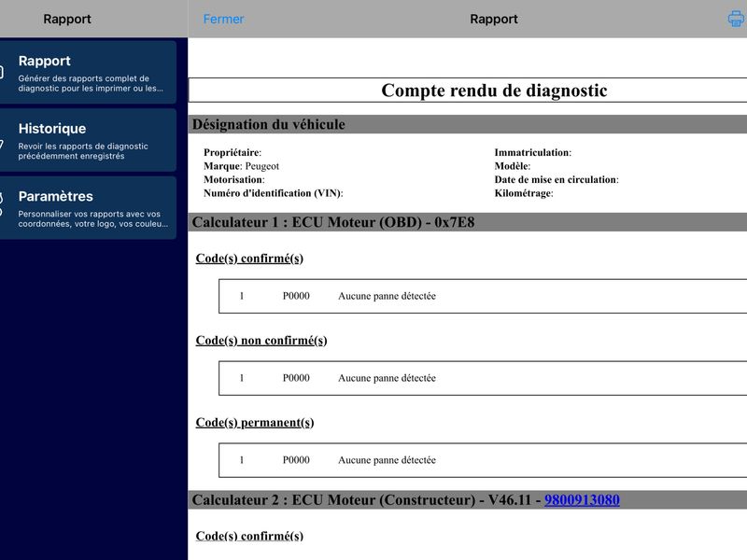Click the Paramètres item's icon

tap(2, 203)
